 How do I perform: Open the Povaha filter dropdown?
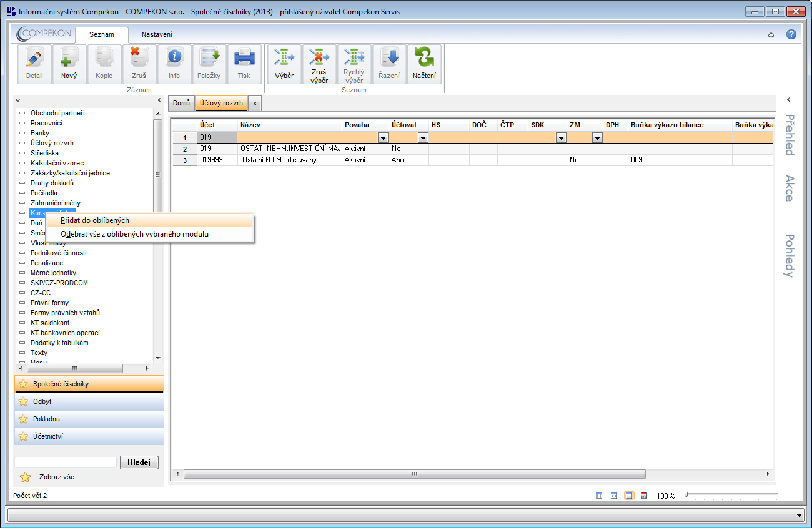click(382, 138)
